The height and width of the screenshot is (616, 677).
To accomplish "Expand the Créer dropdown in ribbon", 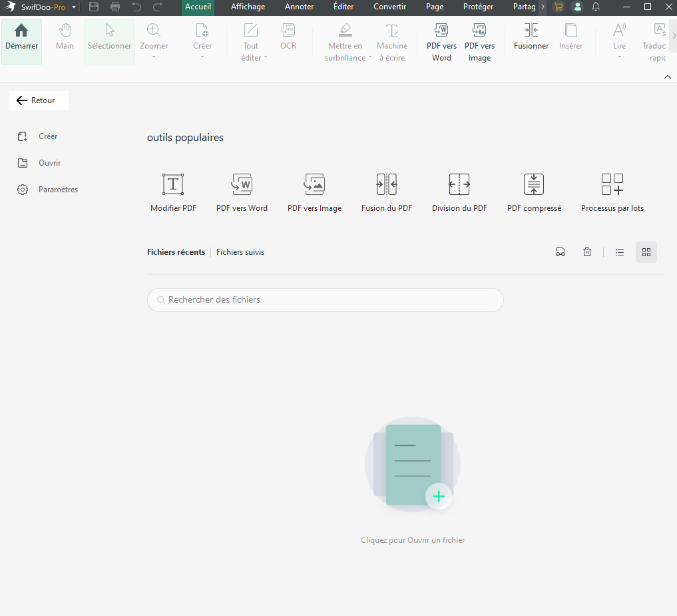I will click(202, 57).
